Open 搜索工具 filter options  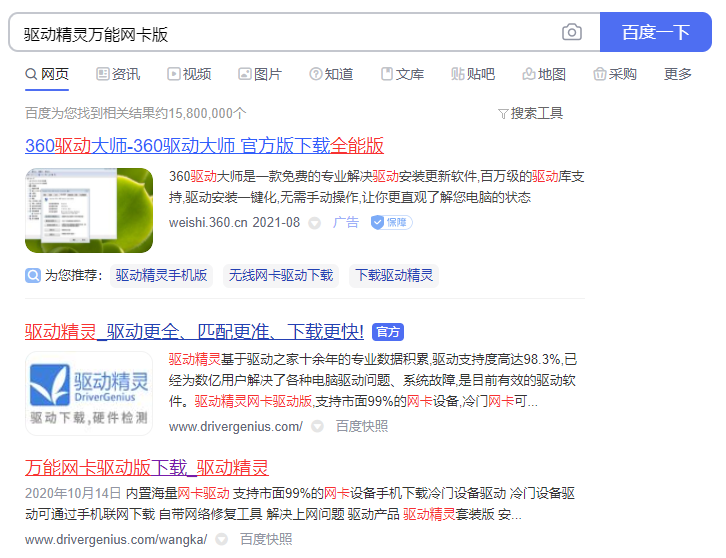pos(531,113)
